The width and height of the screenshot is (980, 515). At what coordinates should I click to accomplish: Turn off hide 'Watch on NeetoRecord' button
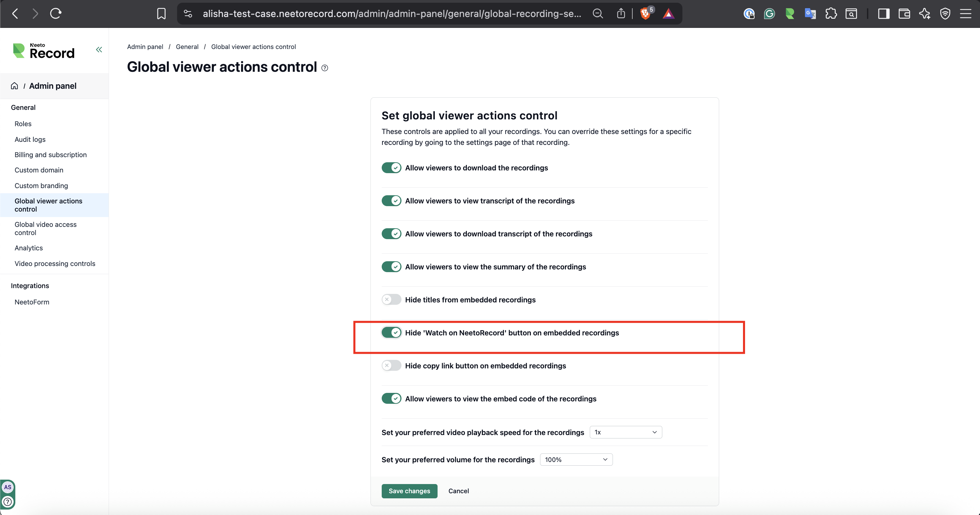coord(391,333)
